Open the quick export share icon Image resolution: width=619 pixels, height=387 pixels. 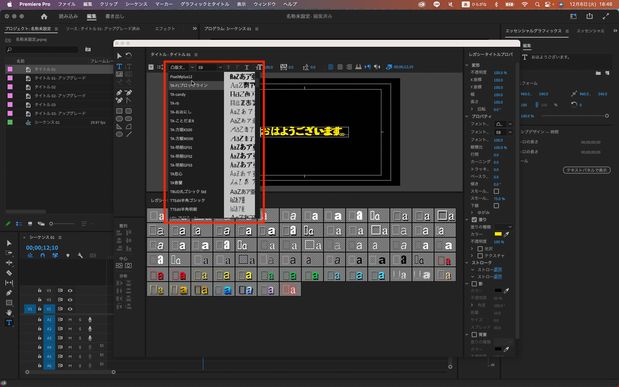point(589,16)
